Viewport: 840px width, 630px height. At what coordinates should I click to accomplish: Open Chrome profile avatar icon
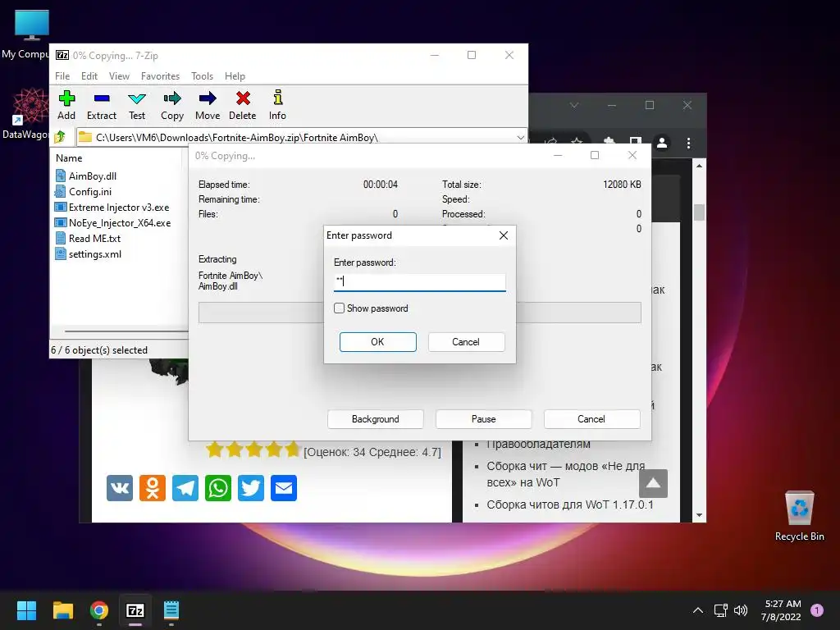pos(662,143)
